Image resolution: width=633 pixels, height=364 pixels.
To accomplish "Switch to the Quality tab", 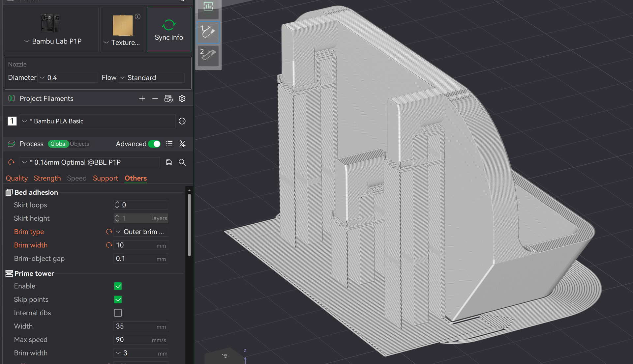I will pyautogui.click(x=17, y=178).
